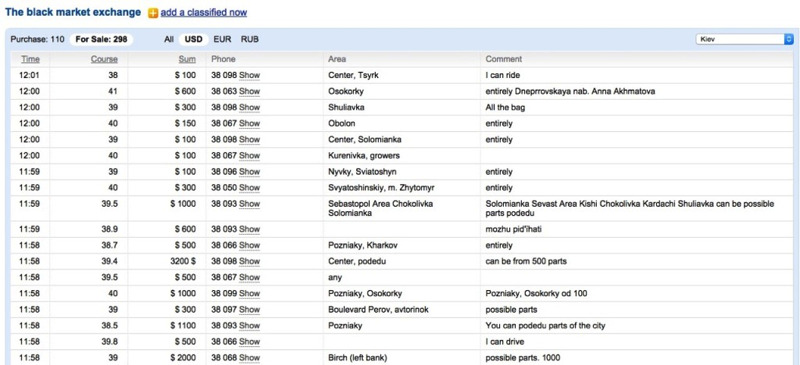Image resolution: width=800 pixels, height=365 pixels.
Task: Show phone for Kurenivka, growers listing
Action: (249, 156)
